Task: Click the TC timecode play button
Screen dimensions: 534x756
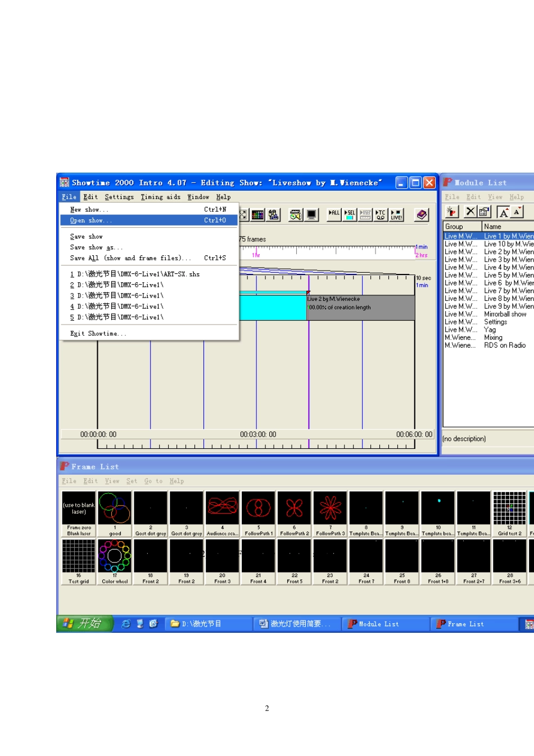Action: click(x=381, y=214)
